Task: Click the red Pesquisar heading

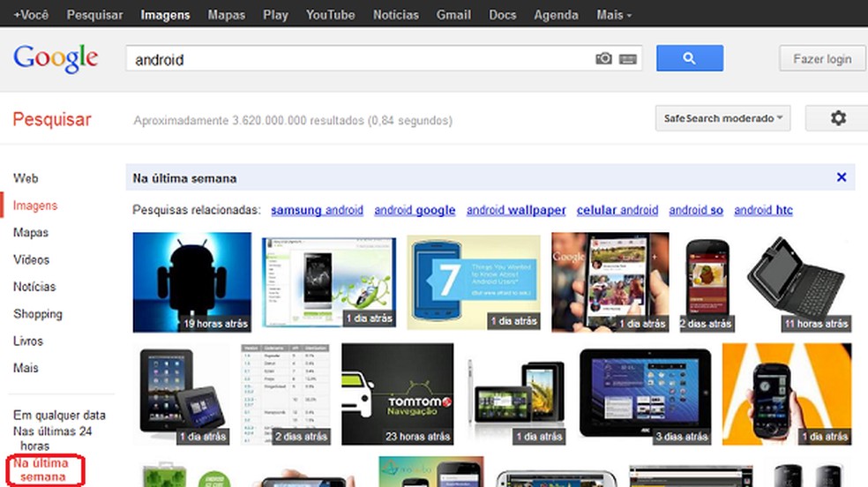Action: tap(52, 119)
